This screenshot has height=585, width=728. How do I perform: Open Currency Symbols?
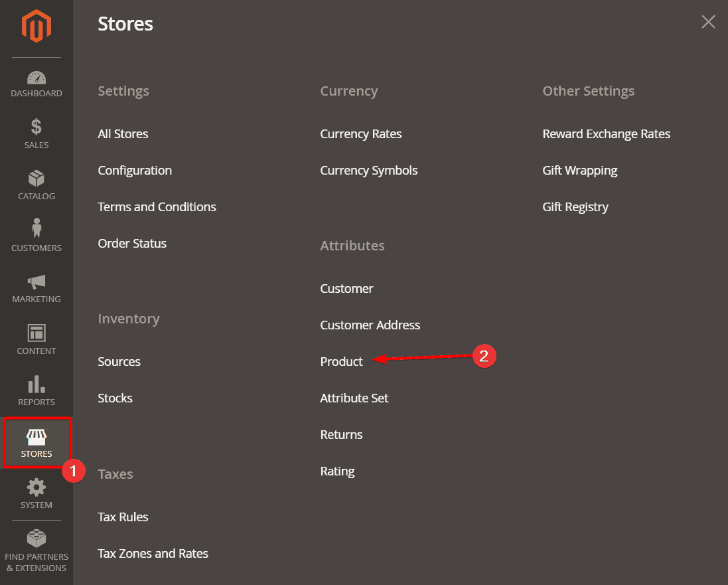coord(368,171)
